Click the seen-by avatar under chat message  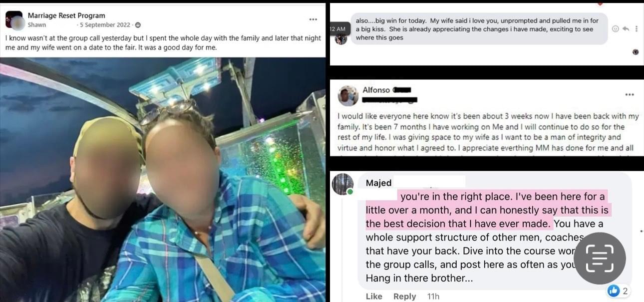click(x=636, y=52)
